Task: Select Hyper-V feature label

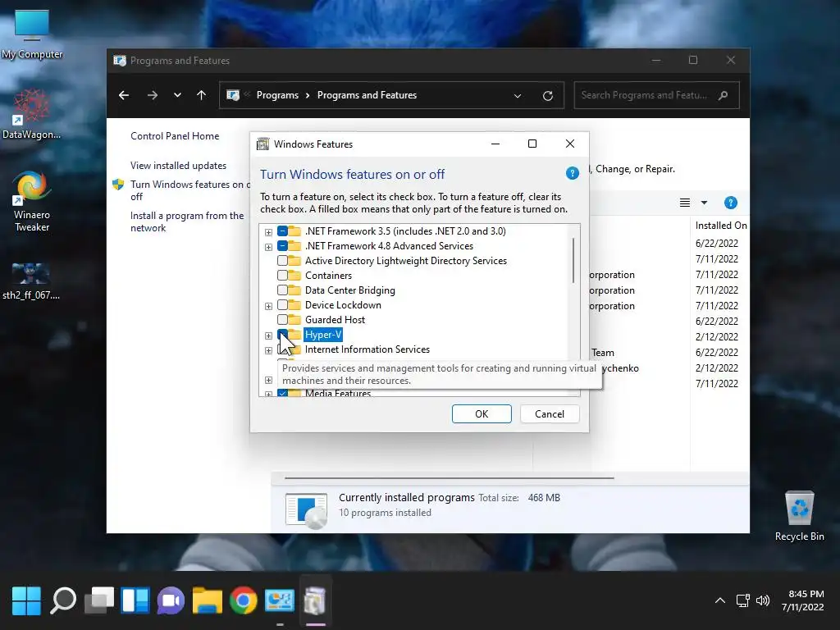Action: (323, 335)
